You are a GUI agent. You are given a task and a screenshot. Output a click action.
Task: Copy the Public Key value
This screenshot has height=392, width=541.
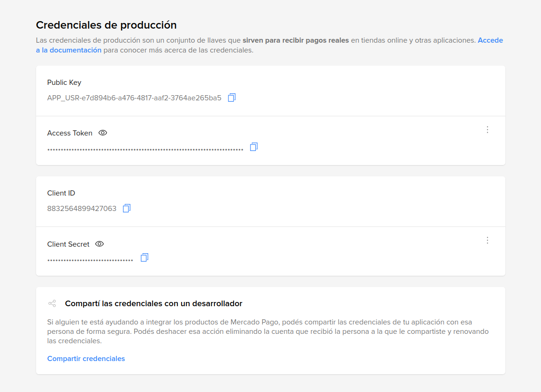click(232, 98)
